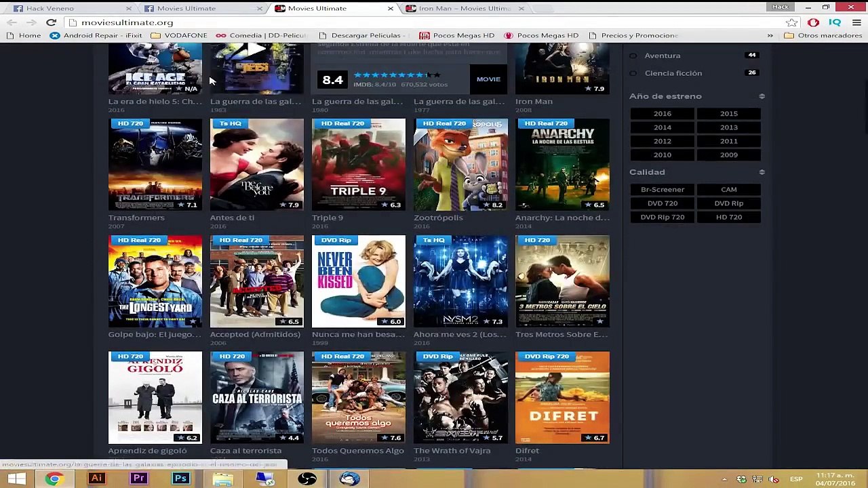Filter by release year 2013
The width and height of the screenshot is (868, 488).
tap(729, 127)
